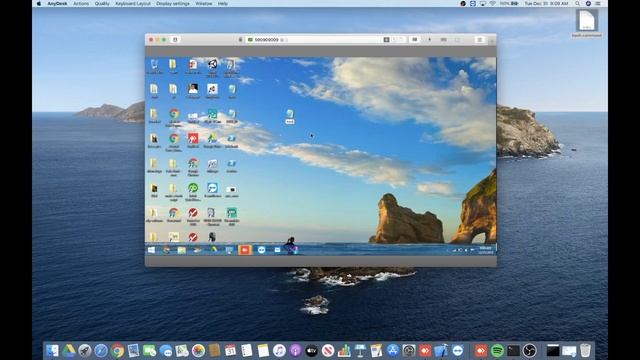Open Podcasts from the dock
The height and width of the screenshot is (360, 640).
point(296,351)
